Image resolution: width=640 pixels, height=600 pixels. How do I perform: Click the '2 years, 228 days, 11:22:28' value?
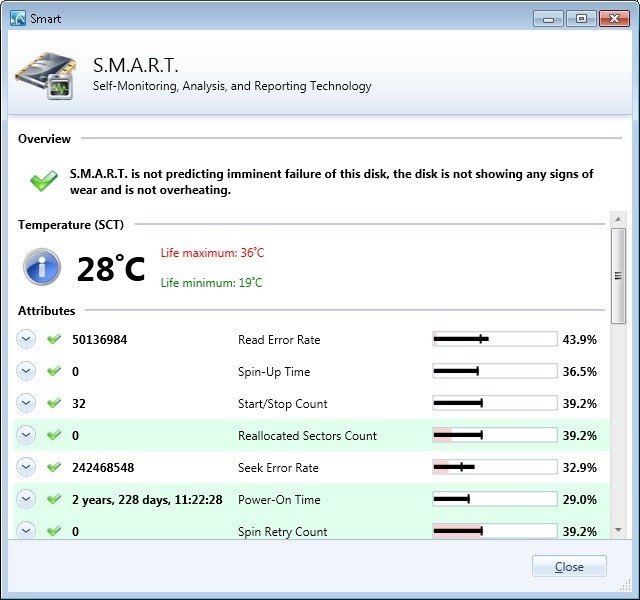[x=147, y=500]
